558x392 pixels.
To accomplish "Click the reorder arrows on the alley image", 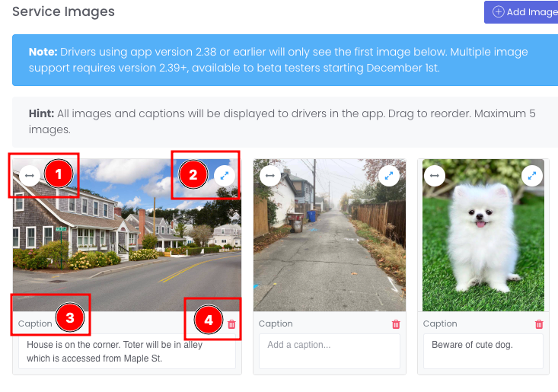I will [x=270, y=176].
